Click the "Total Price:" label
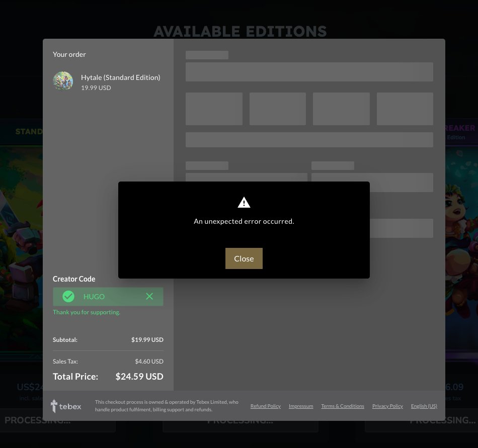This screenshot has width=478, height=448. (75, 377)
